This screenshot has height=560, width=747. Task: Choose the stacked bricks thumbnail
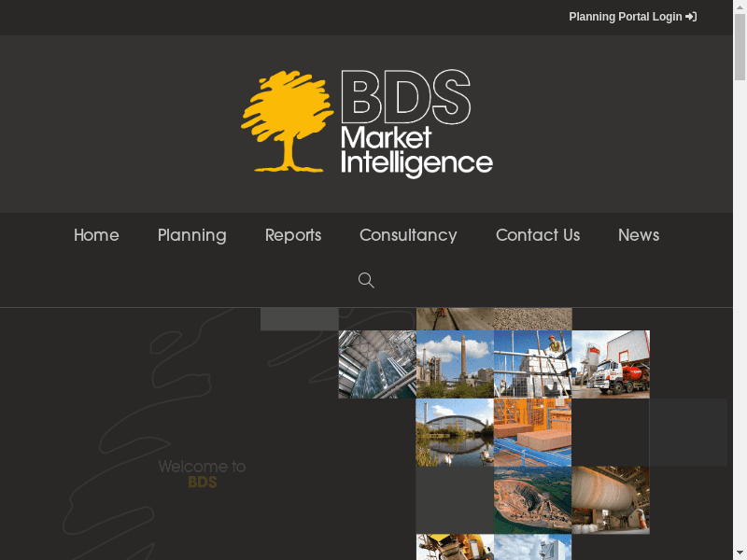coord(532,432)
